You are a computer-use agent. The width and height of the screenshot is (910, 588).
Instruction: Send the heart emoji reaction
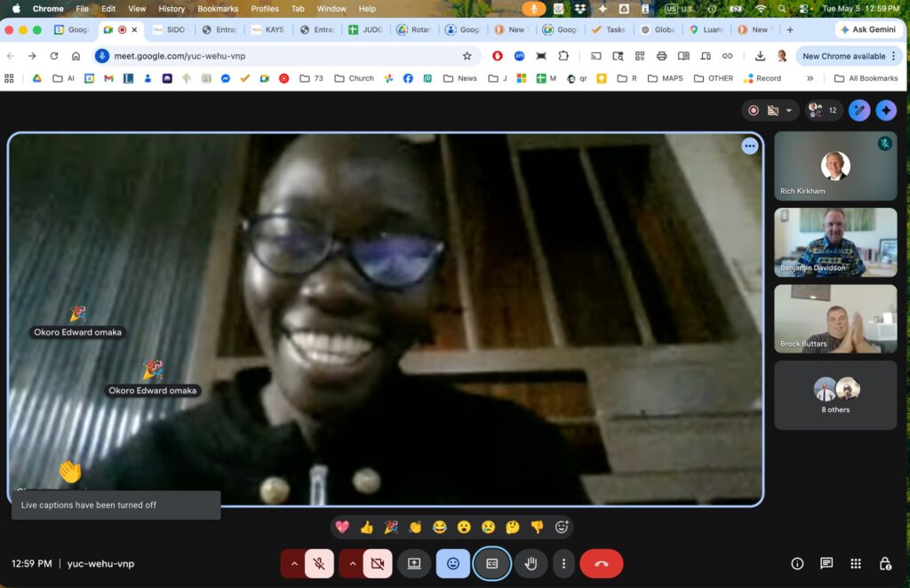(x=342, y=527)
